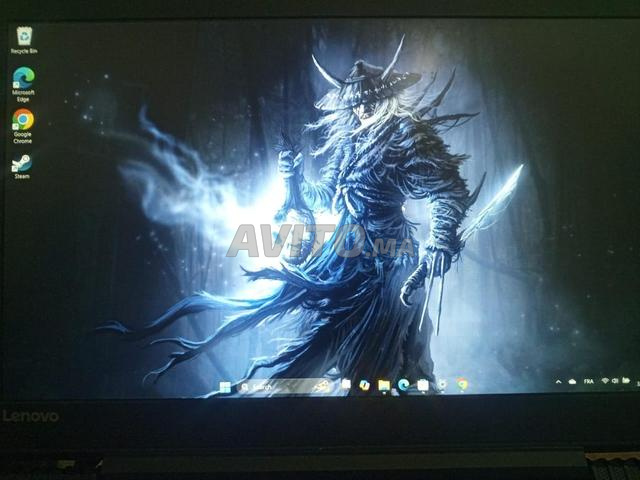Click the battery icon in the system tray
The width and height of the screenshot is (640, 480).
click(x=626, y=381)
